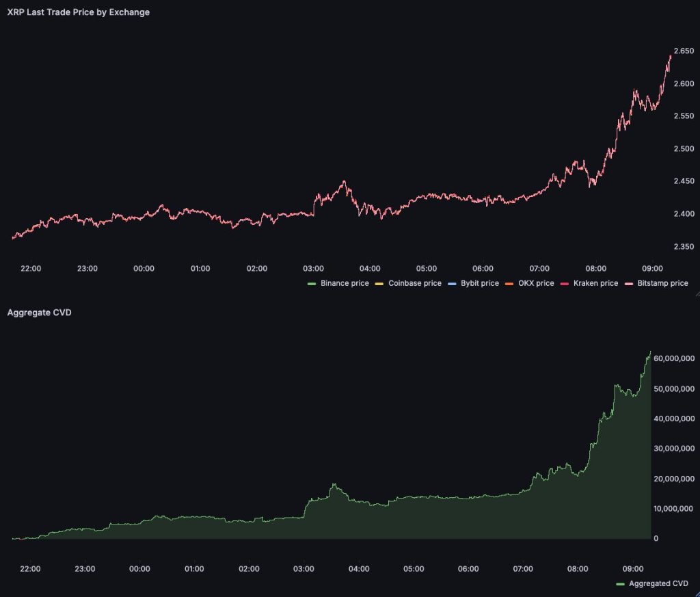Click the price spike peak near 09:00
The height and width of the screenshot is (597, 700).
[x=671, y=55]
